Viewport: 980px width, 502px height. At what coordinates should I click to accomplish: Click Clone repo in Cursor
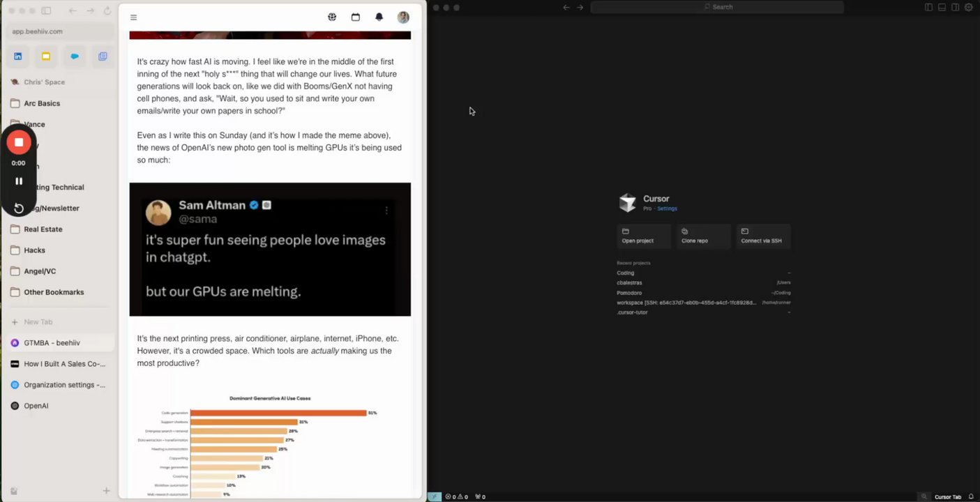pyautogui.click(x=704, y=236)
